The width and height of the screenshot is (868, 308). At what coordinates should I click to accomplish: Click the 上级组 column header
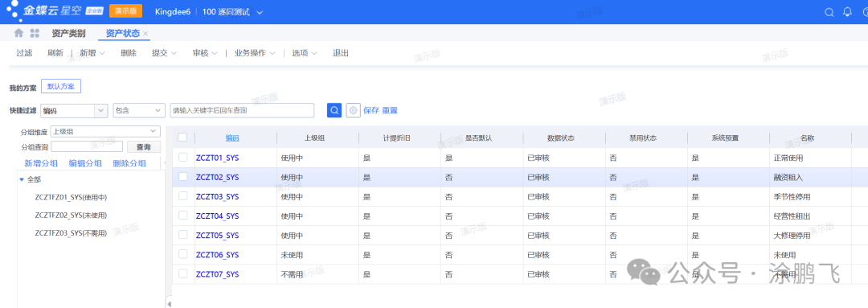pos(314,138)
